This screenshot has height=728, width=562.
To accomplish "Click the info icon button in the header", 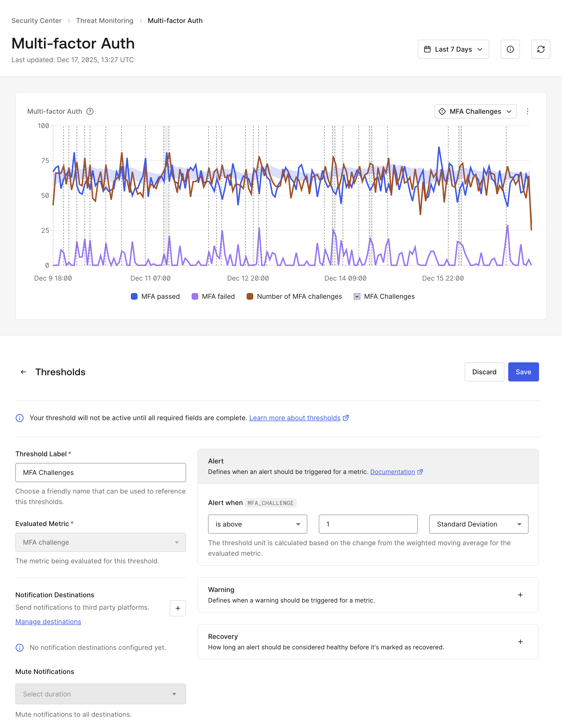I will click(x=510, y=49).
